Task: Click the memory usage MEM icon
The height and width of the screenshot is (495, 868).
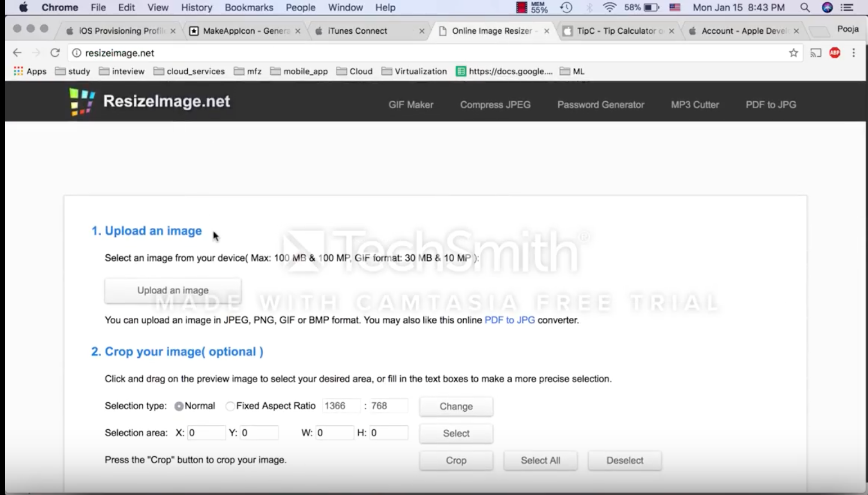Action: pyautogui.click(x=532, y=7)
